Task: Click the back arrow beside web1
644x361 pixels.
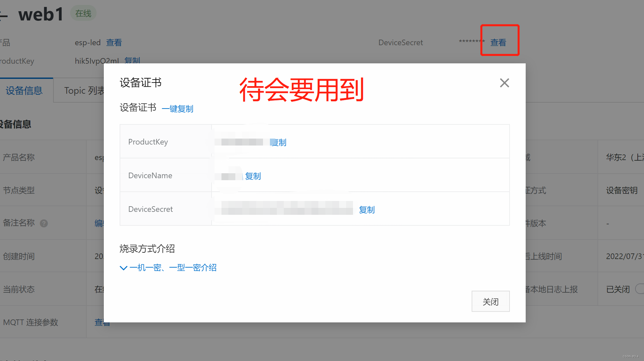Action: click(x=3, y=15)
